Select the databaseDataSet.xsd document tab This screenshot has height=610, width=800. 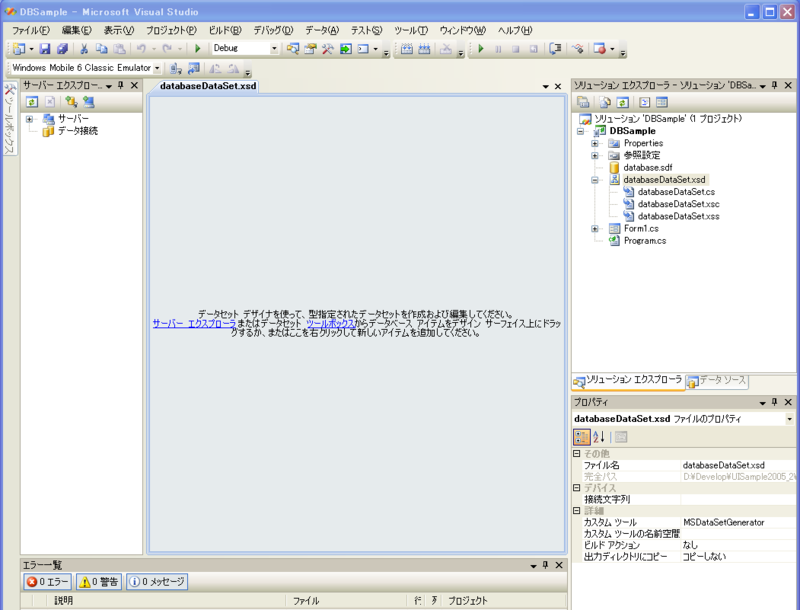(x=208, y=86)
